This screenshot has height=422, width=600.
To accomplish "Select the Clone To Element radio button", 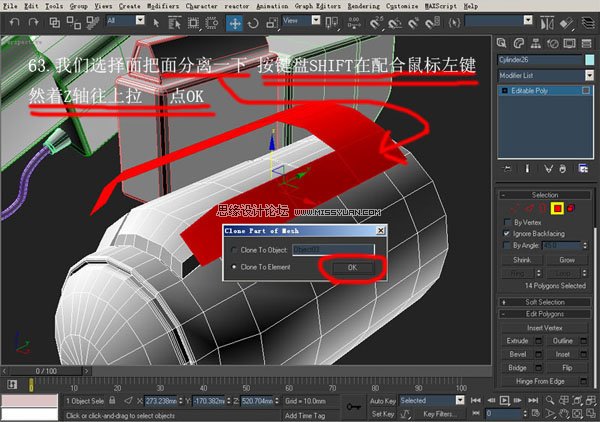I will point(234,267).
